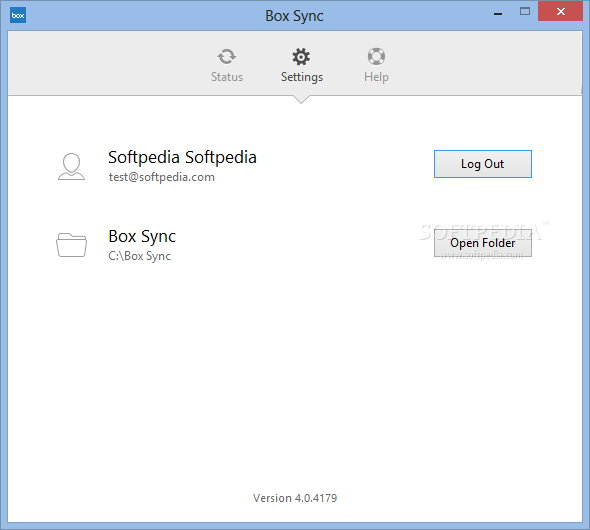Click the Version 4.0.4179 text
590x530 pixels.
coord(295,498)
